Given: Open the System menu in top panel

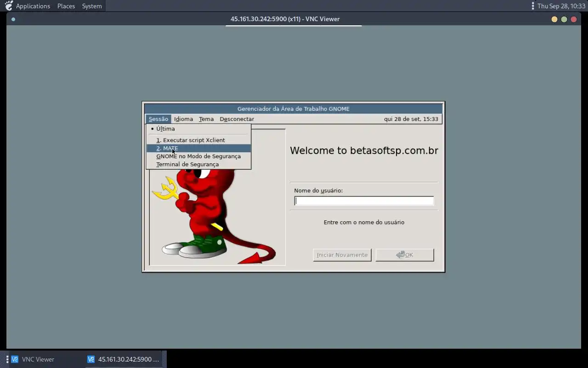Looking at the screenshot, I should [92, 6].
